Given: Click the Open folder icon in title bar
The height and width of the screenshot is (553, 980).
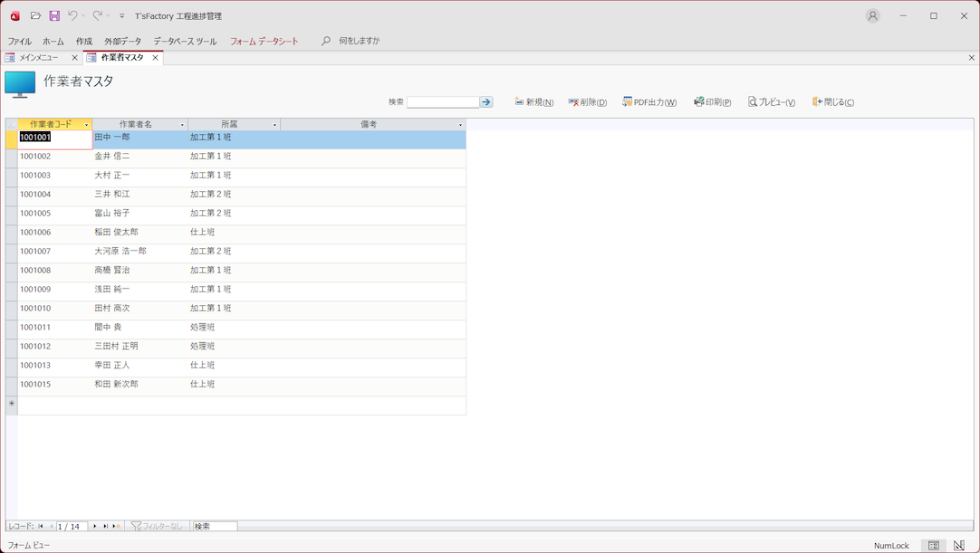Looking at the screenshot, I should 35,15.
